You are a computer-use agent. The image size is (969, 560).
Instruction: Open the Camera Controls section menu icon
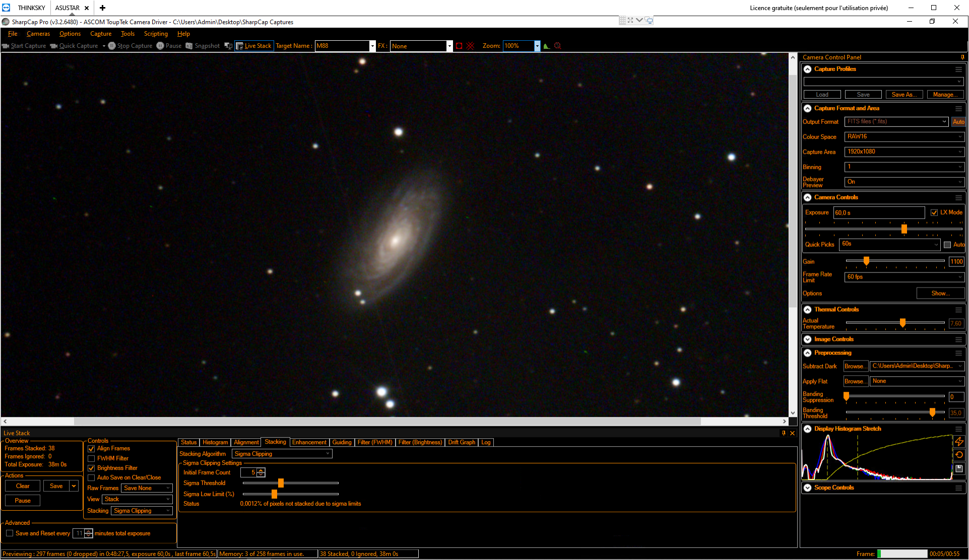958,198
